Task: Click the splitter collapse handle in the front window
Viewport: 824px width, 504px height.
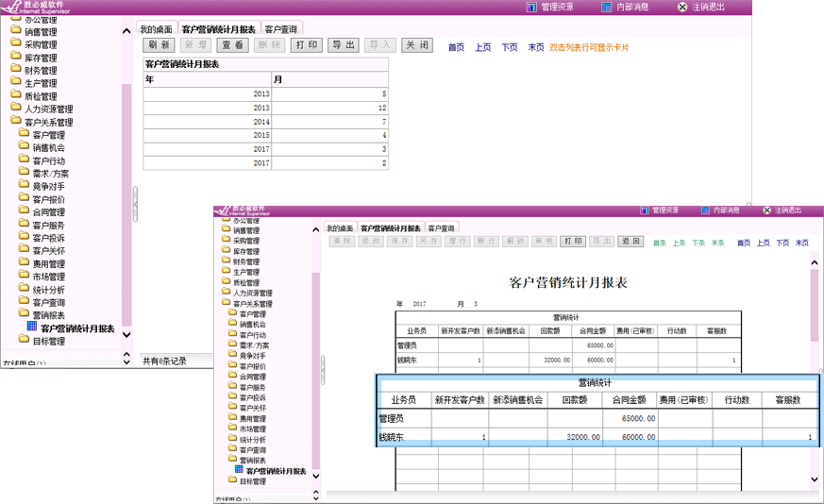Action: click(323, 371)
